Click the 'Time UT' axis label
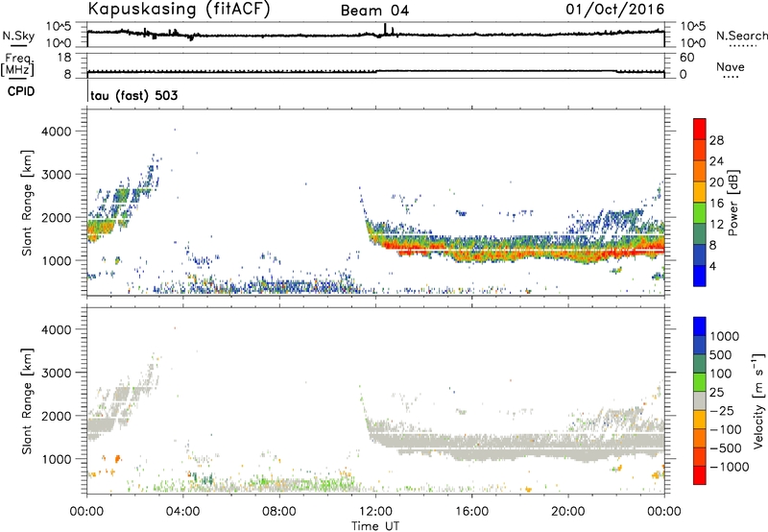768x532 pixels. coord(375,526)
